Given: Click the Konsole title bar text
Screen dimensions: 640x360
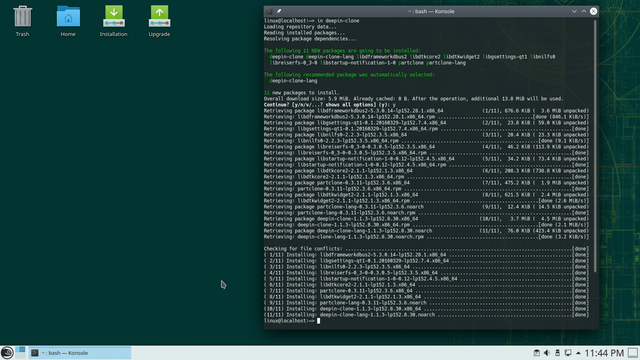Looking at the screenshot, I should tap(431, 11).
